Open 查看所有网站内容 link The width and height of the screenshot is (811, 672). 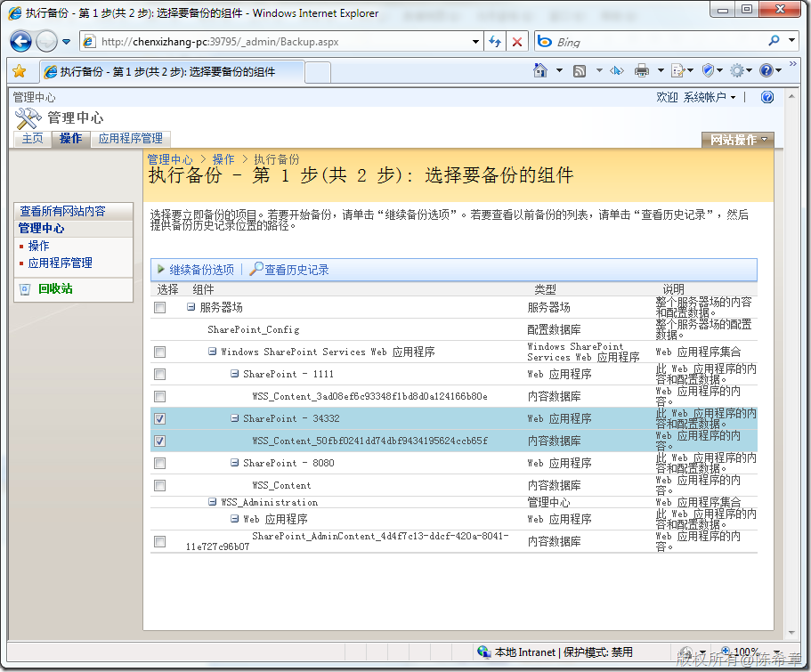[62, 211]
